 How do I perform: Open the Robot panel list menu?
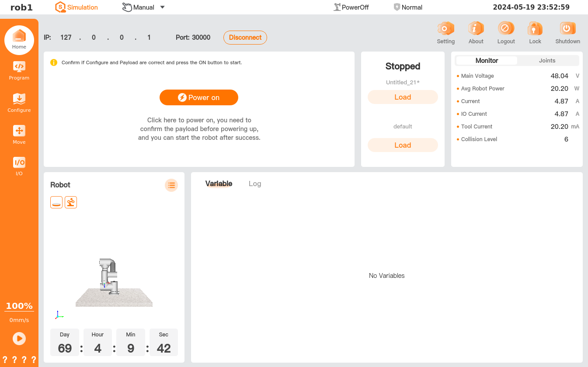pos(171,185)
